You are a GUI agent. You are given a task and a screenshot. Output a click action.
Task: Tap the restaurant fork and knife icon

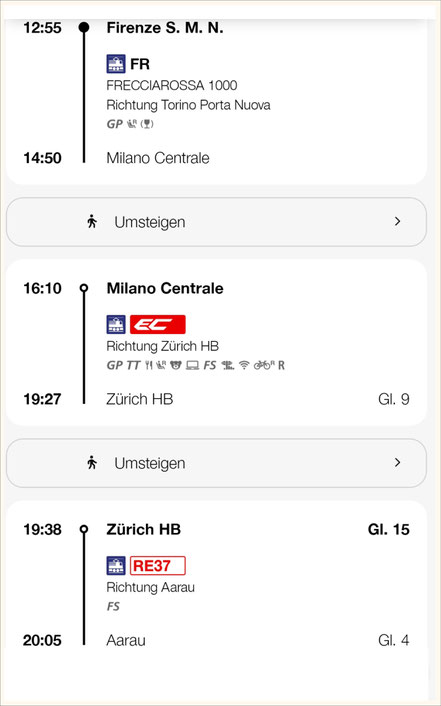149,365
